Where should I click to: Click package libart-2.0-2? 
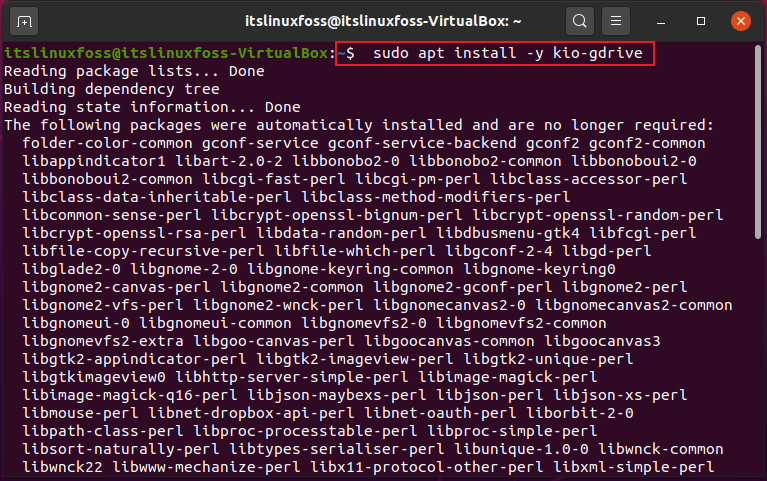[229, 161]
